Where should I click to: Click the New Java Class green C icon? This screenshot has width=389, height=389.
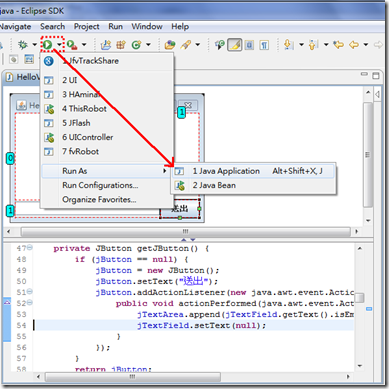[136, 44]
